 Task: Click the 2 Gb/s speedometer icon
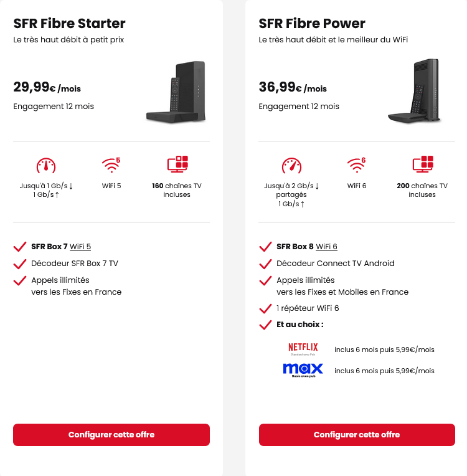click(291, 166)
